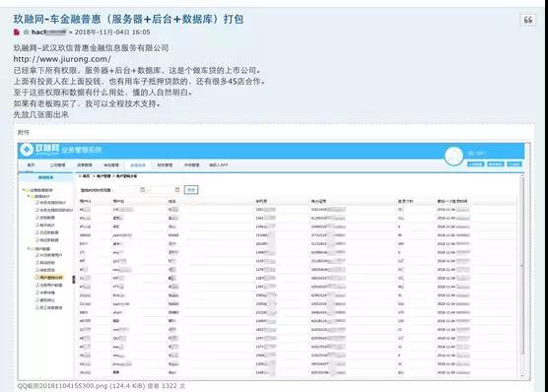
Task: Click the down arrow of the table scrollbar
Action: tap(522, 376)
